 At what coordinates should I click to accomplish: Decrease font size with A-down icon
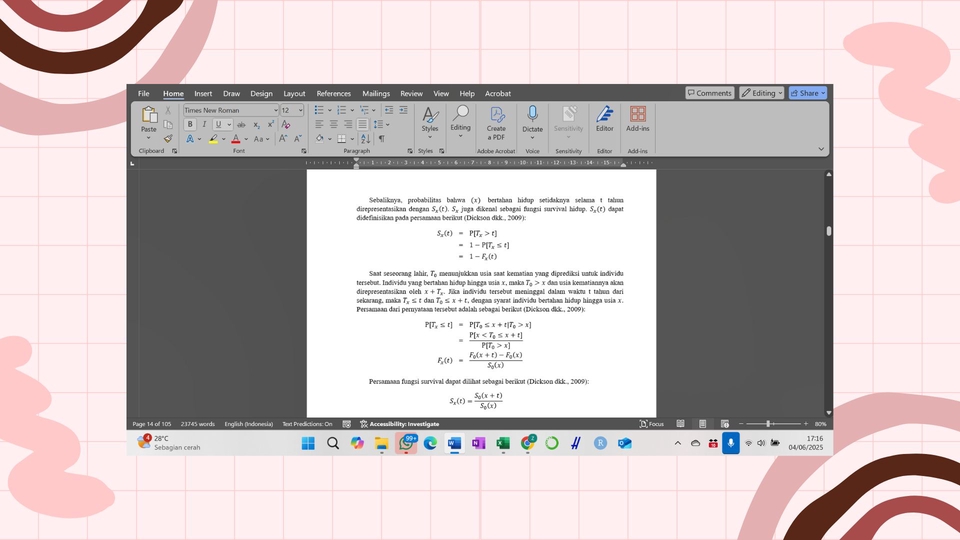click(298, 139)
